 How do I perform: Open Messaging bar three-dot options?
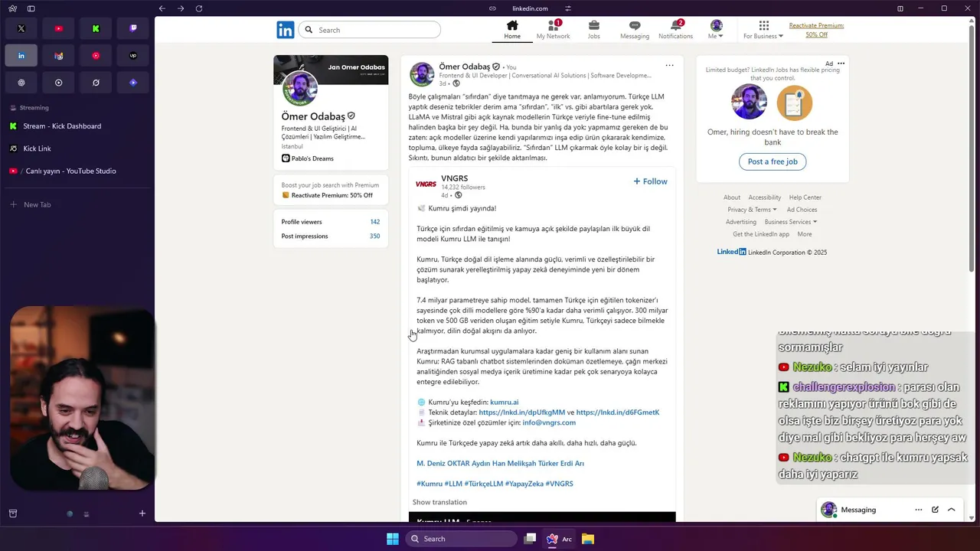(919, 510)
